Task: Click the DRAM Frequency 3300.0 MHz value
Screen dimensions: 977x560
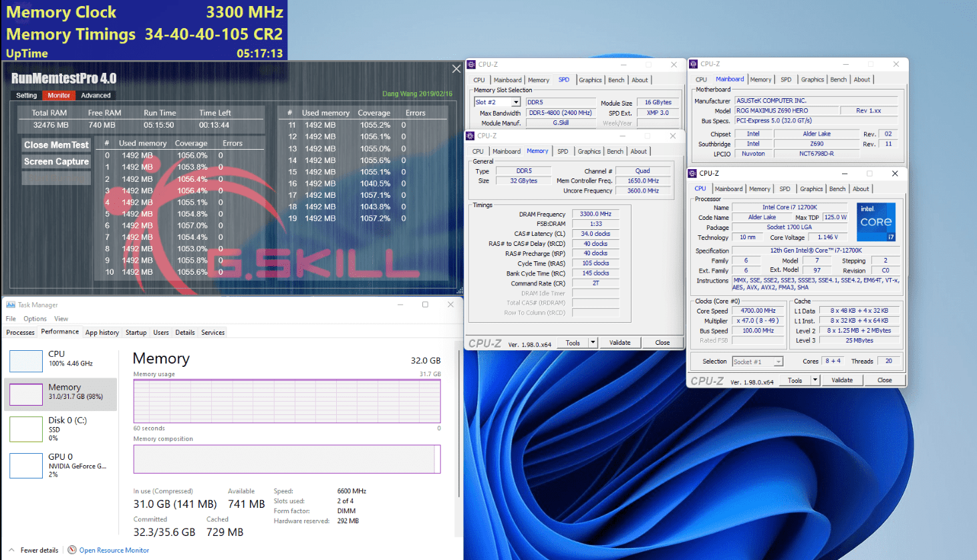Action: (x=595, y=214)
